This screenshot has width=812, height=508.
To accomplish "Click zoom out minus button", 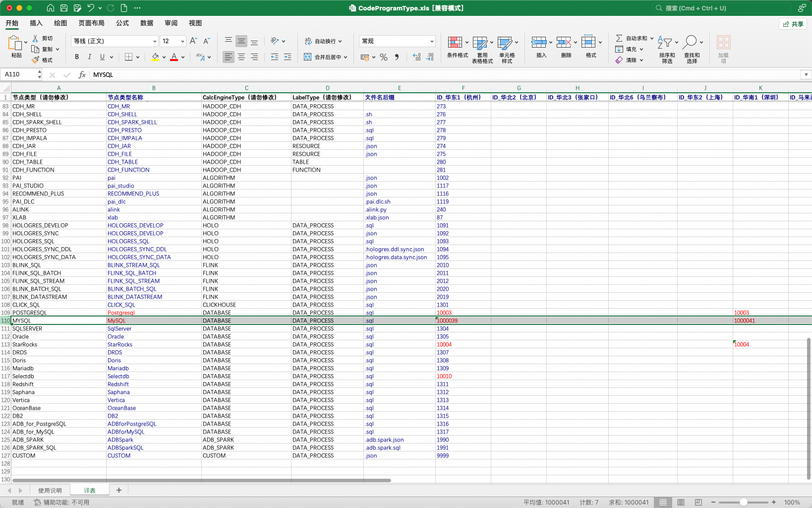I will pyautogui.click(x=713, y=502).
